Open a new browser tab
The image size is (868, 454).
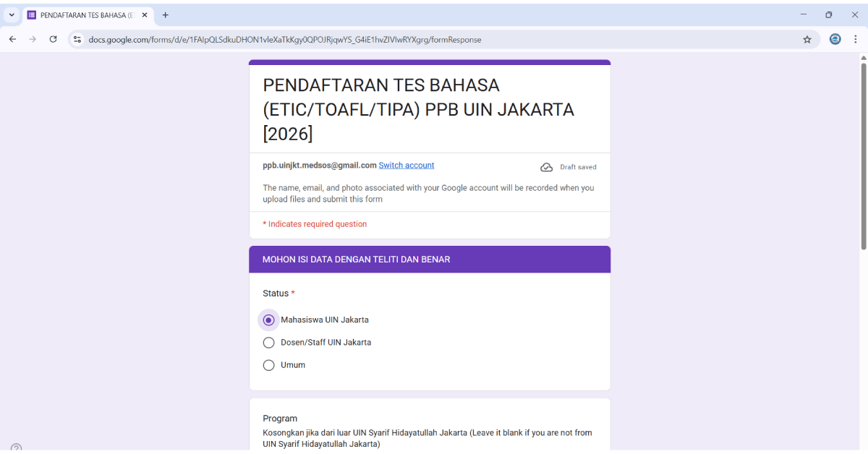pos(166,14)
